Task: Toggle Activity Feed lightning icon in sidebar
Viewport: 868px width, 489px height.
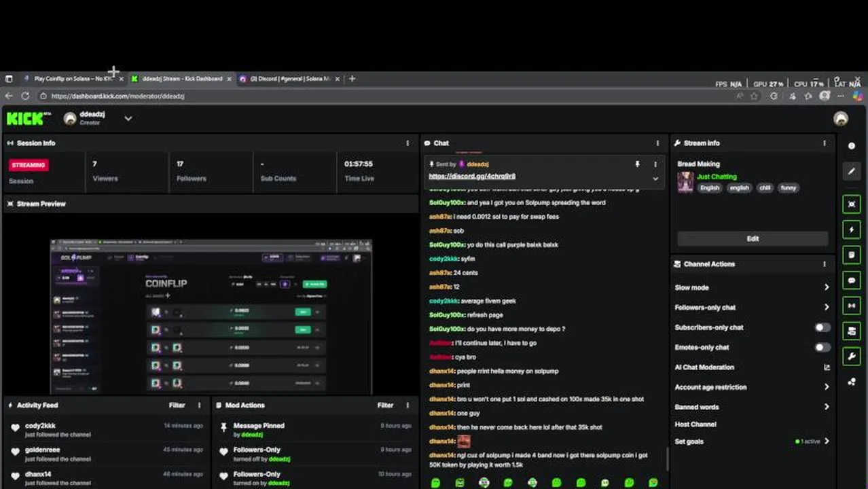Action: click(x=852, y=230)
